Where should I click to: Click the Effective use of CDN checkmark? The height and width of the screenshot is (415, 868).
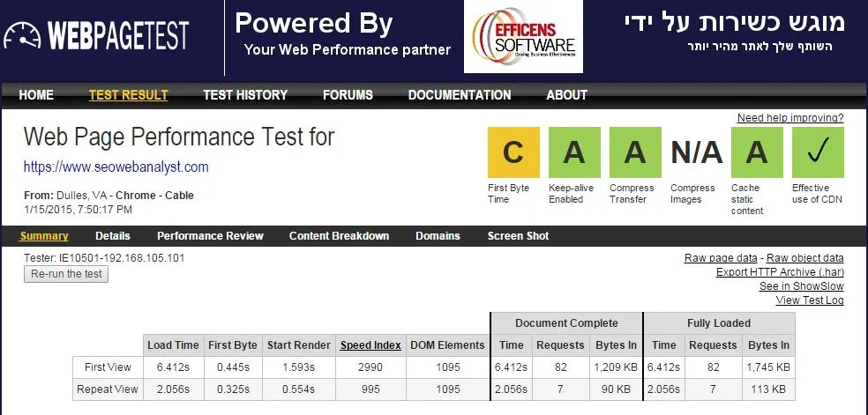click(818, 152)
